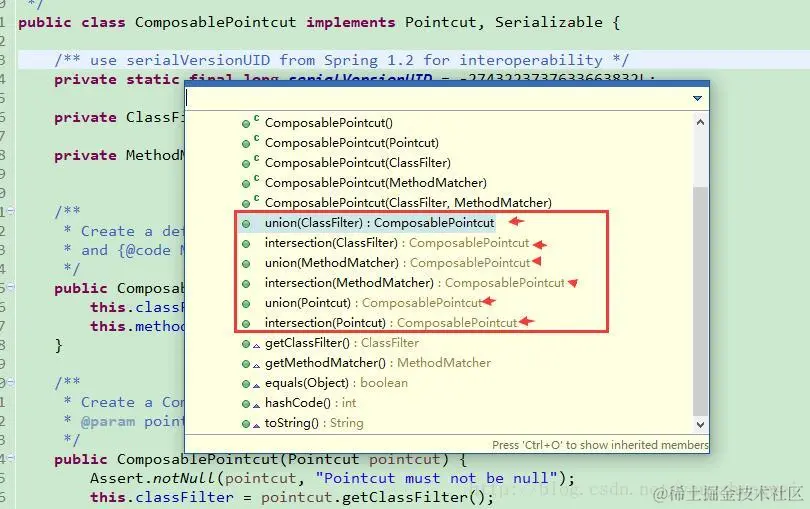Click green icon beside intersection(Pointcut)
The width and height of the screenshot is (810, 509).
246,324
